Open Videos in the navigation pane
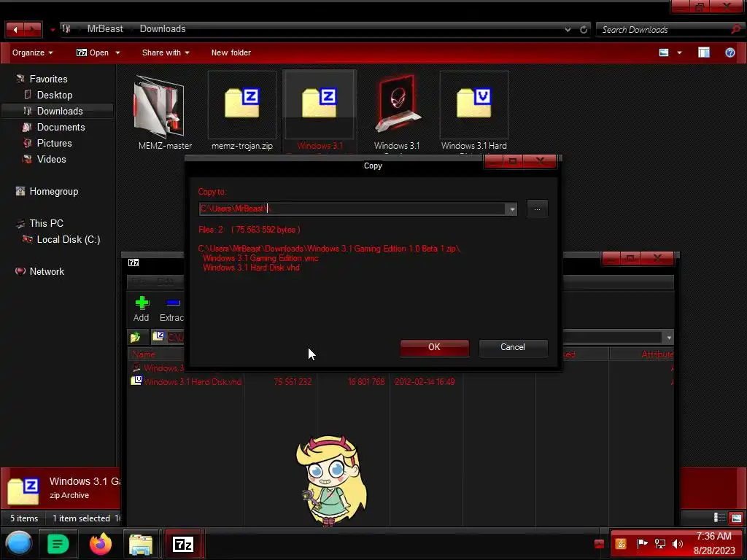 click(52, 160)
